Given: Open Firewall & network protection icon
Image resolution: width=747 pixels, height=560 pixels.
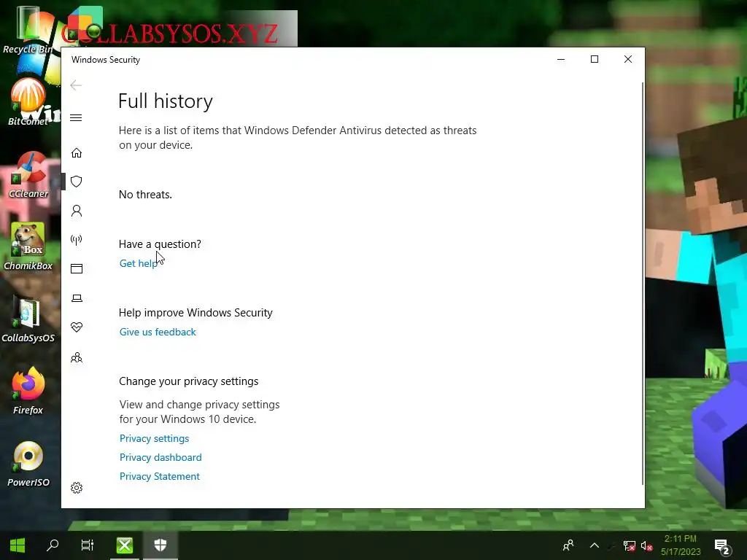Looking at the screenshot, I should coord(76,239).
